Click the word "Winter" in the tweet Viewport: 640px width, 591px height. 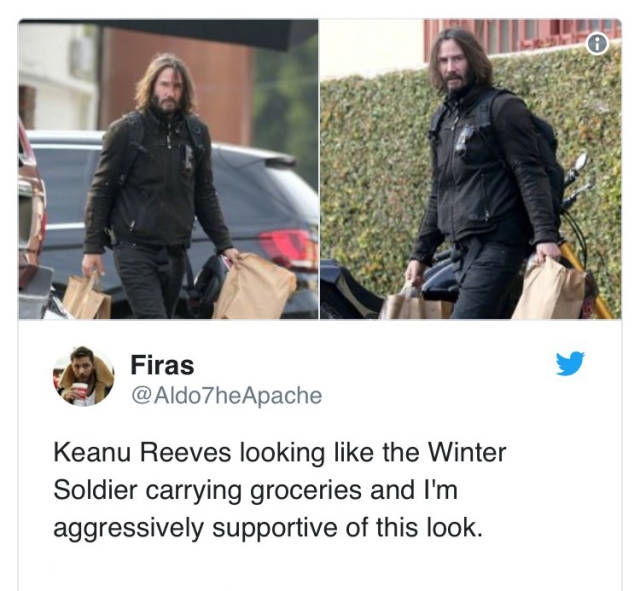pyautogui.click(x=467, y=453)
